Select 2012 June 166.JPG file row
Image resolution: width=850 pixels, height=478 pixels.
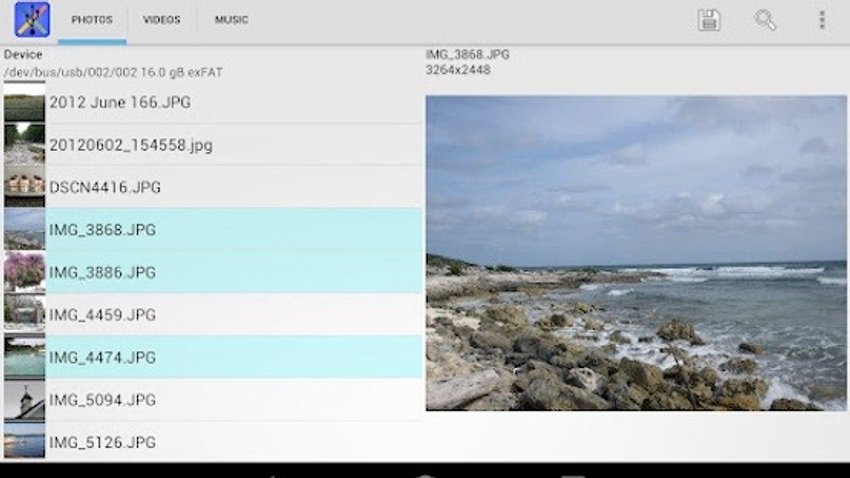point(212,102)
